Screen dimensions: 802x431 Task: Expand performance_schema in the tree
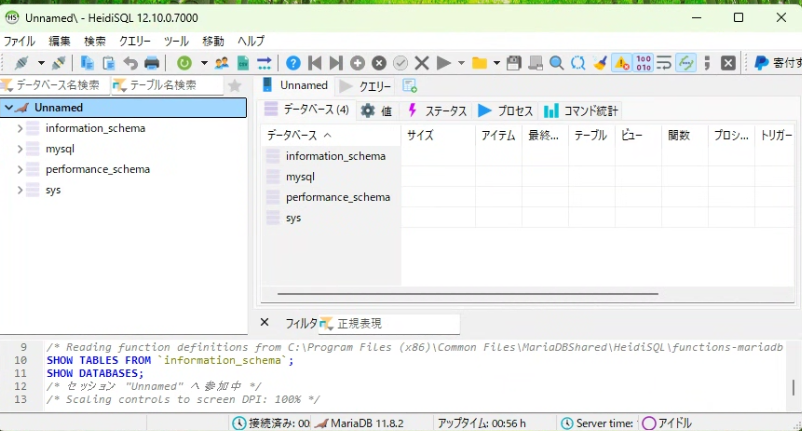[19, 169]
